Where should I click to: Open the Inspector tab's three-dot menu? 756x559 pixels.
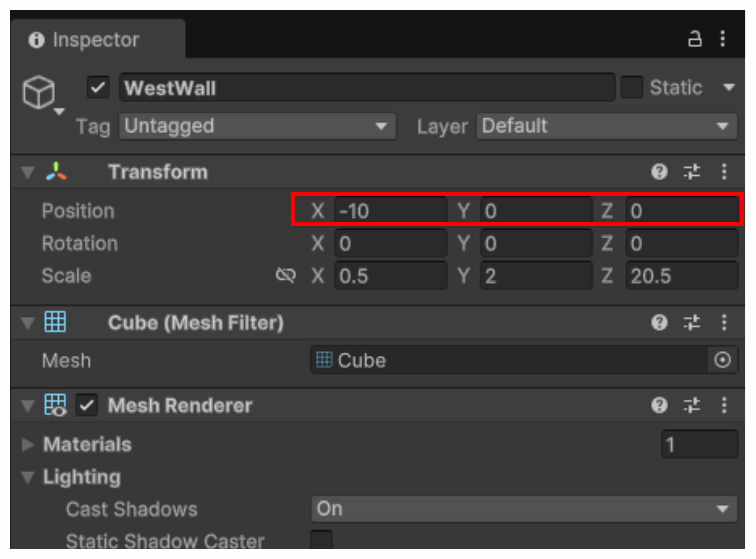[723, 39]
